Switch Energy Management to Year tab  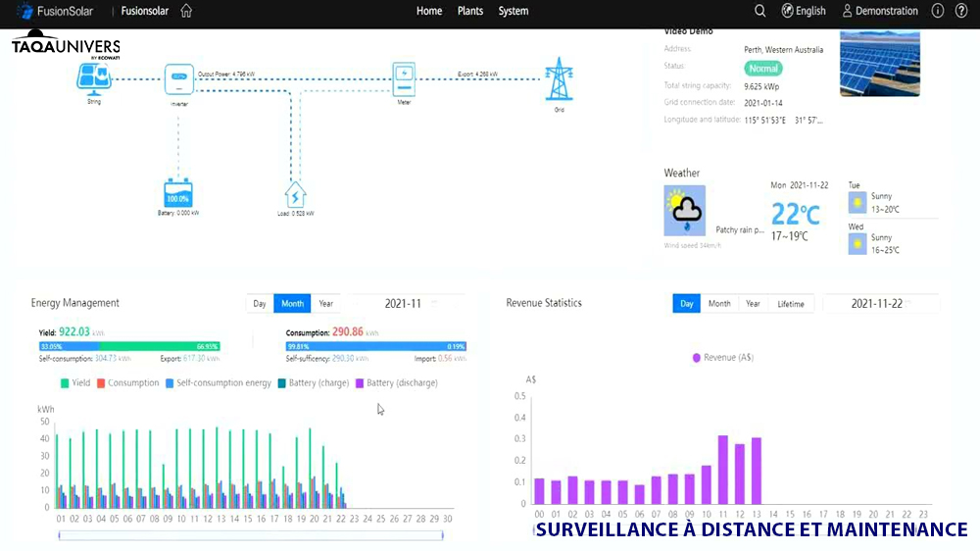[x=325, y=303]
